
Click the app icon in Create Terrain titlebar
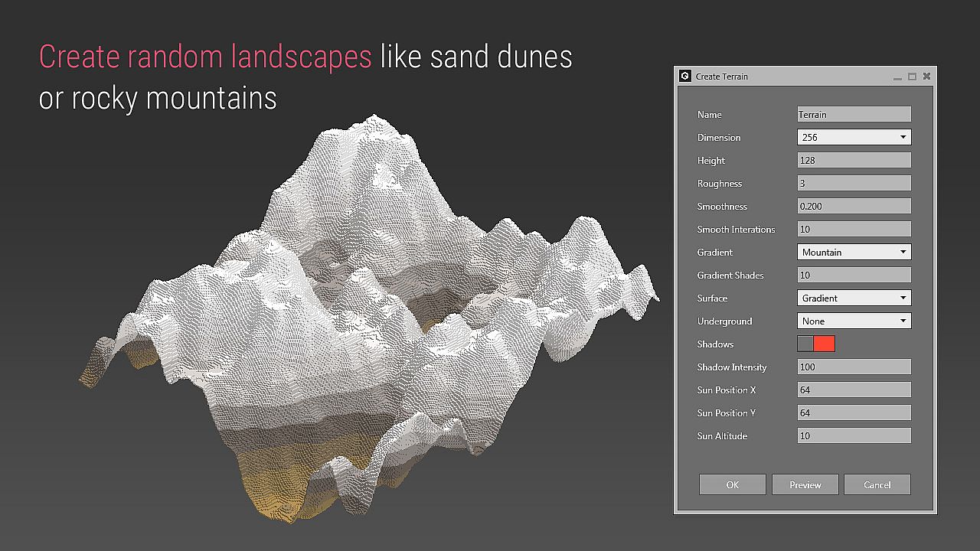click(685, 76)
